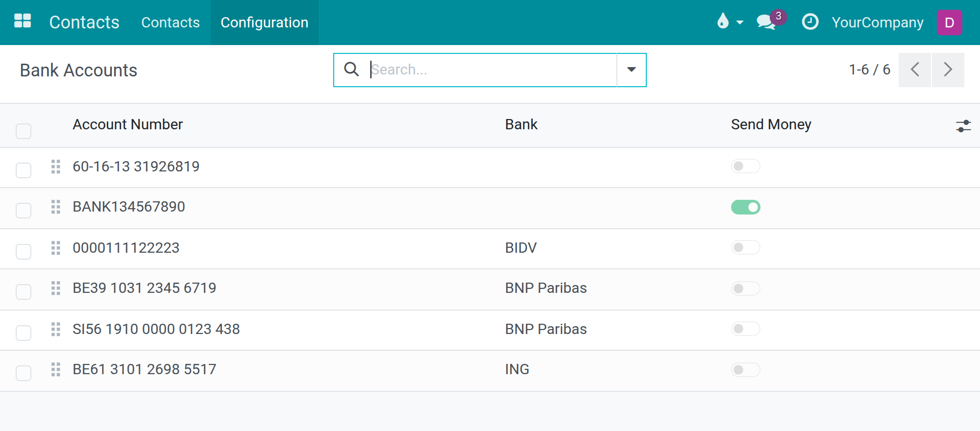Click the user avatar D
This screenshot has height=431, width=980.
click(949, 23)
